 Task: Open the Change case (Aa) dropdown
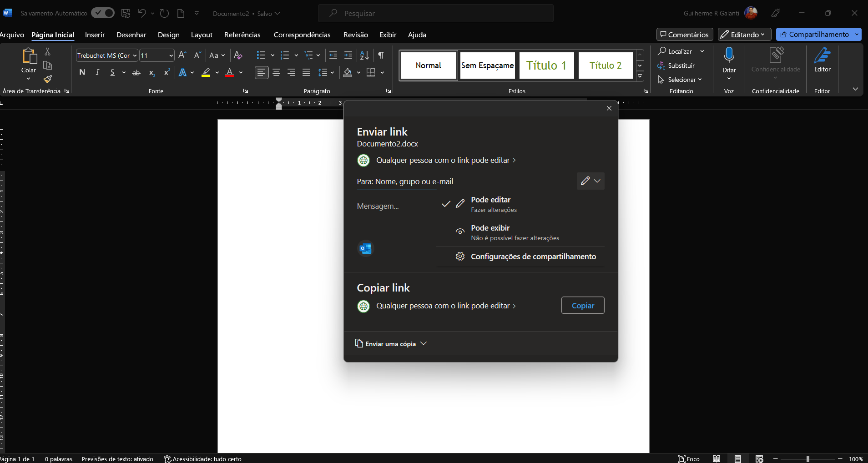coord(217,55)
